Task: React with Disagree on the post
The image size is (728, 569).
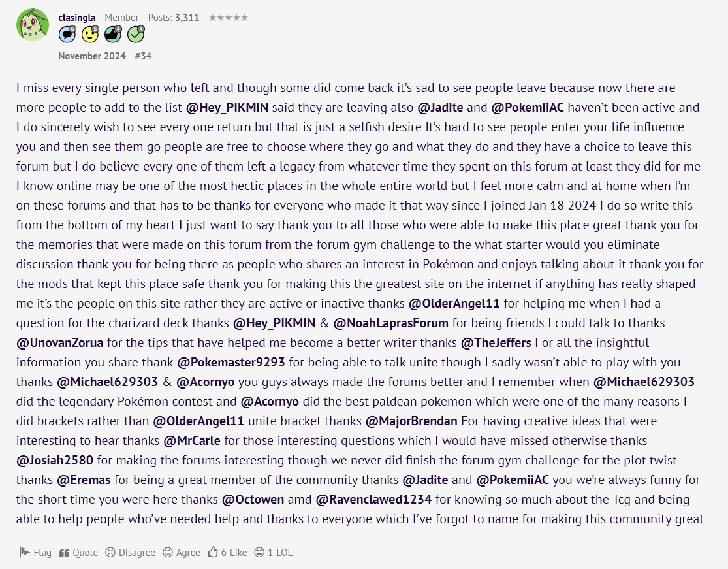Action: pyautogui.click(x=130, y=552)
